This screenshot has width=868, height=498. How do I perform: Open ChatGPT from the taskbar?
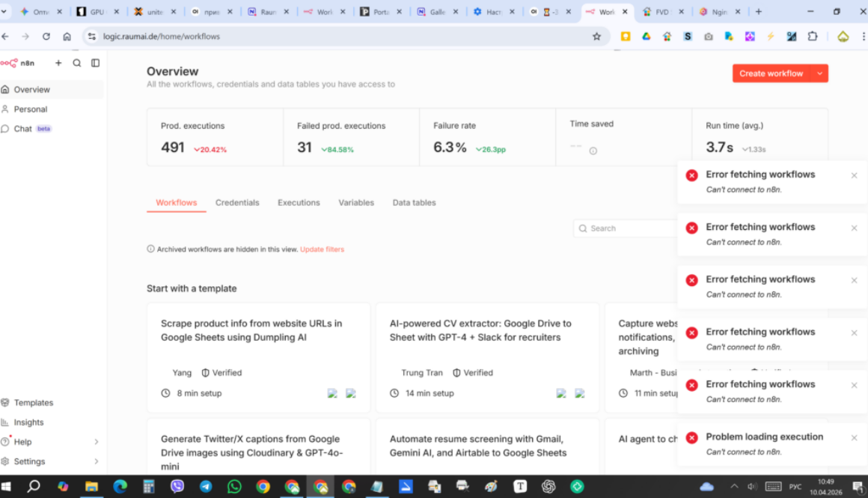(548, 486)
